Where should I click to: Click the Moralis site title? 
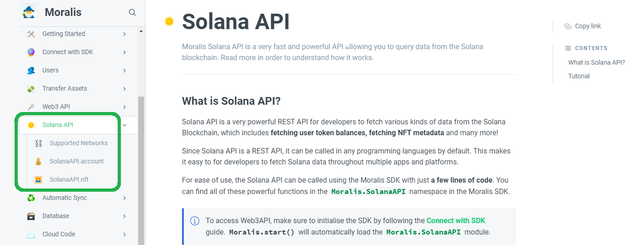(x=63, y=12)
